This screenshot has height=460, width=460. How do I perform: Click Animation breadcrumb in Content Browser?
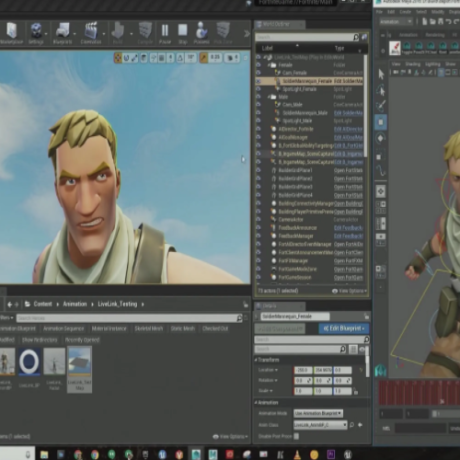(75, 304)
